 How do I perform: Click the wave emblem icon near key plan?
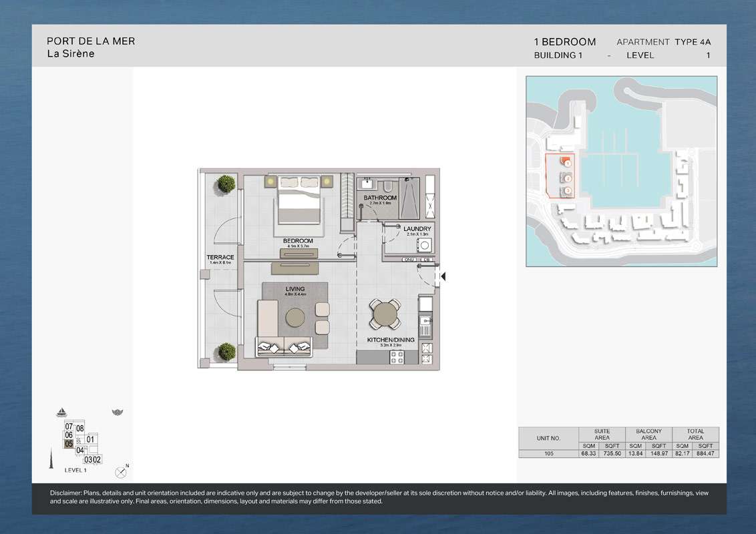[118, 413]
